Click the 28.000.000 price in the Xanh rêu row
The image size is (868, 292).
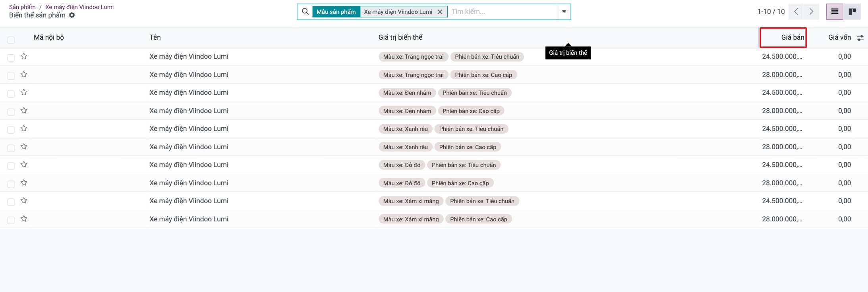(x=782, y=147)
